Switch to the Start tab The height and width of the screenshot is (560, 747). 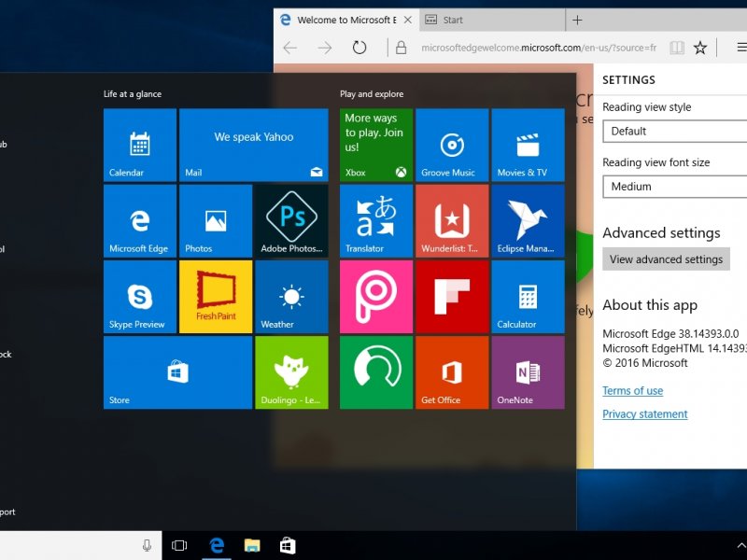tap(492, 20)
